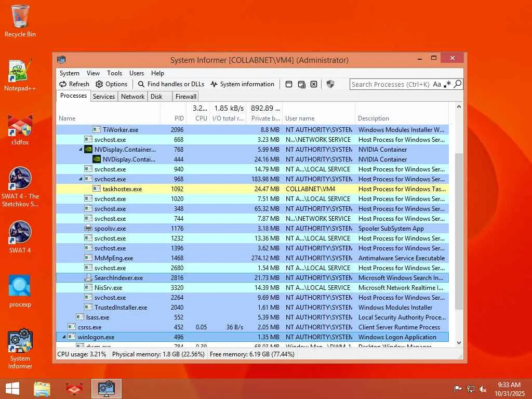Open the procexp desktop icon
The image size is (532, 399).
(x=20, y=291)
